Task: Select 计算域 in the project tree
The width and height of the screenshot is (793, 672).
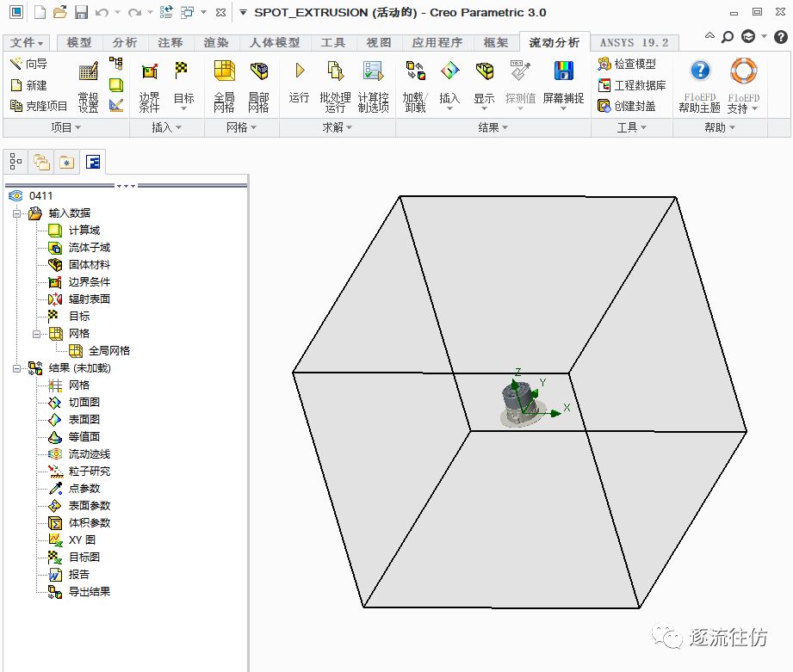Action: coord(84,231)
